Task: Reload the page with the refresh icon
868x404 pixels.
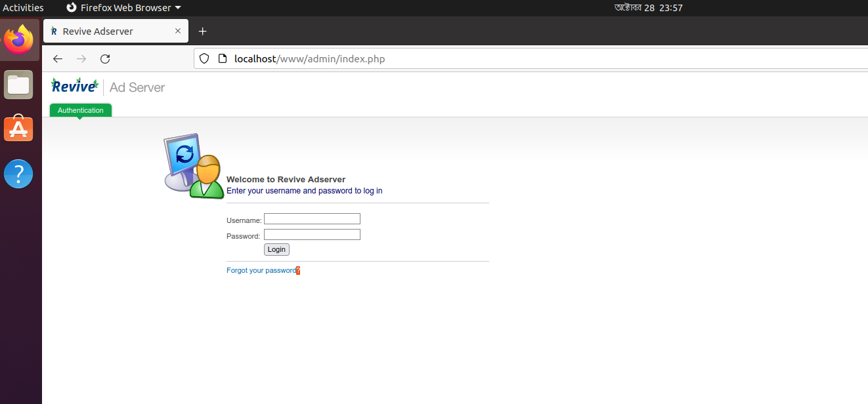Action: click(105, 58)
